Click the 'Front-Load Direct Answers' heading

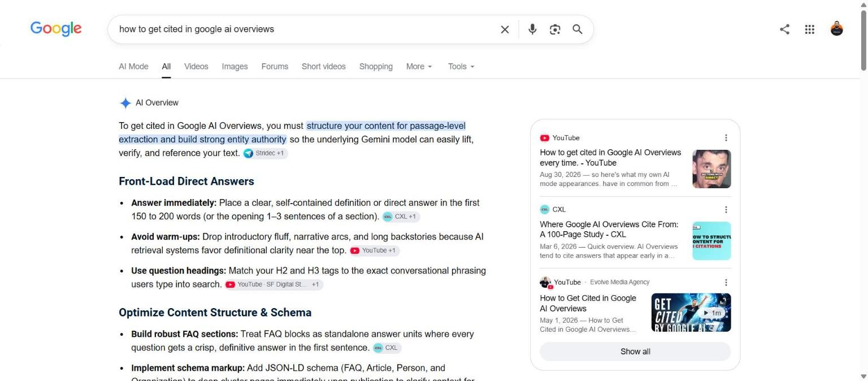coord(186,181)
